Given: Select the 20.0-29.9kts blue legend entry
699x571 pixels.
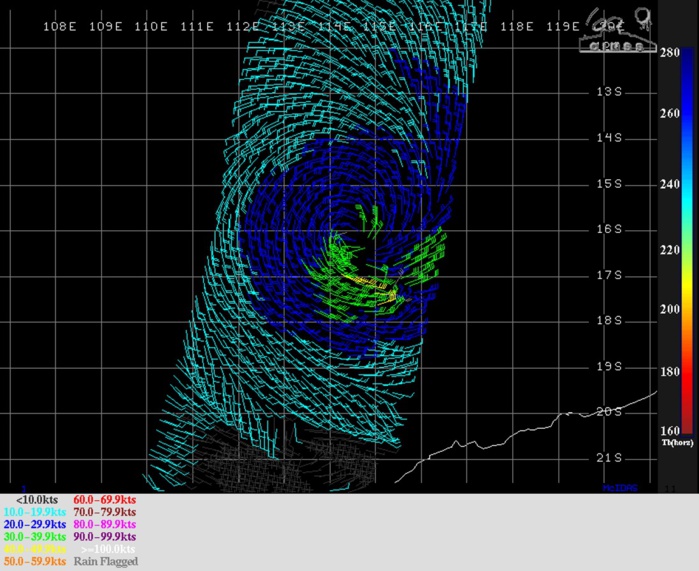Looking at the screenshot, I should (x=35, y=524).
